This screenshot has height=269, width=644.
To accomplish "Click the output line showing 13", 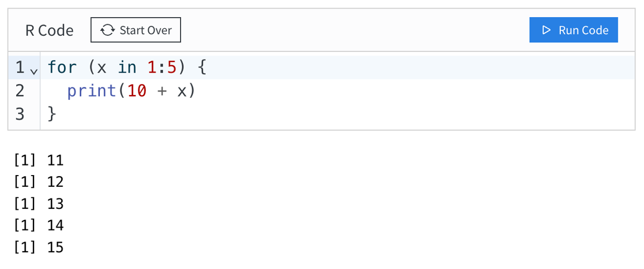I will pos(39,204).
